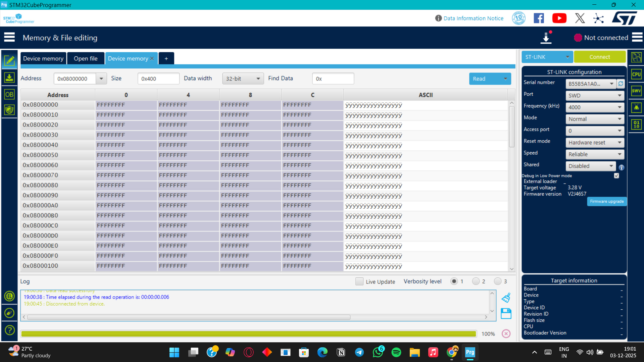Select verbosity level 2 radio button
644x362 pixels.
coord(476,281)
